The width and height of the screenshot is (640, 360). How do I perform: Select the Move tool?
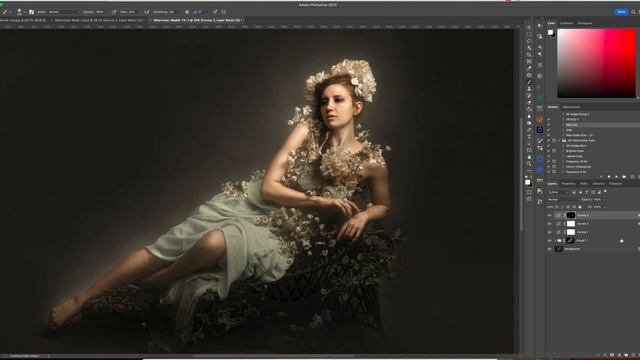click(529, 27)
